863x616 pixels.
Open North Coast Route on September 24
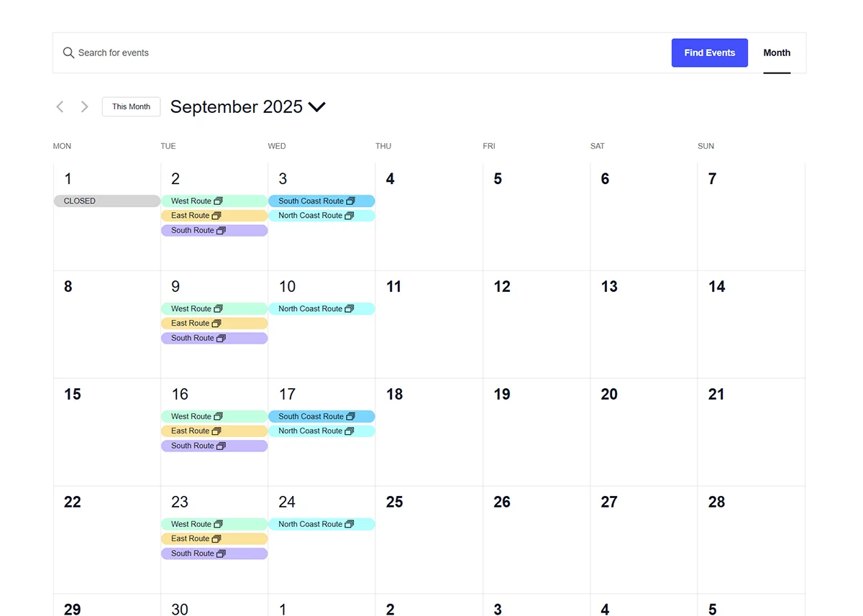(x=321, y=525)
